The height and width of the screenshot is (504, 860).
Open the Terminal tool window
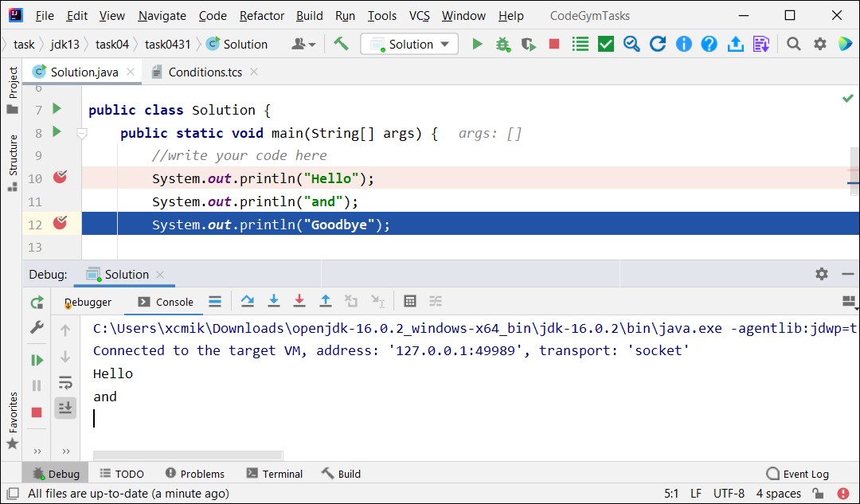[274, 474]
